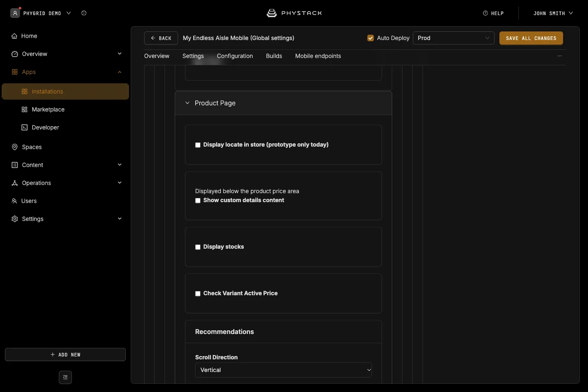Viewport: 588px width, 392px height.
Task: Enable the Display stocks checkbox
Action: coord(198,247)
